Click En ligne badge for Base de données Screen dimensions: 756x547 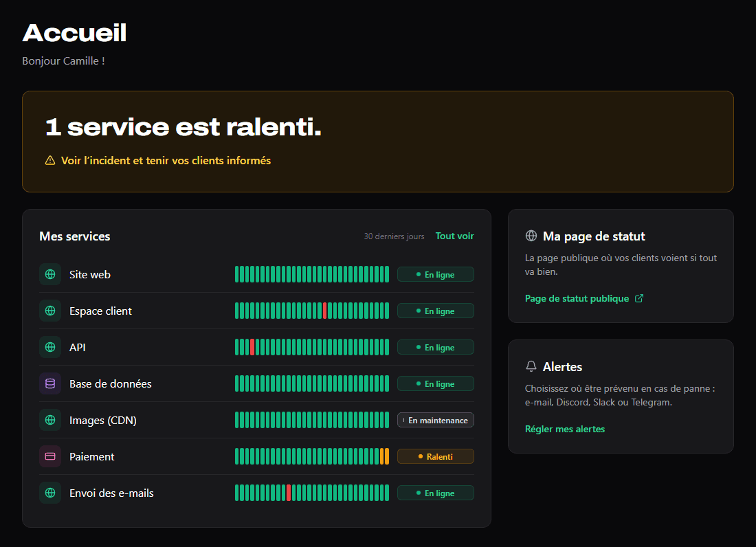point(435,383)
